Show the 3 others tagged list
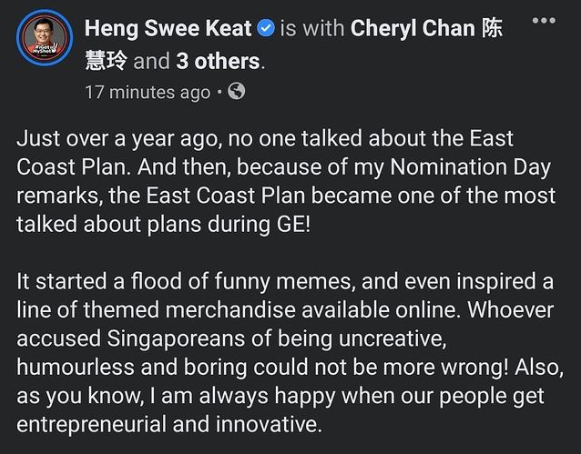 point(218,62)
